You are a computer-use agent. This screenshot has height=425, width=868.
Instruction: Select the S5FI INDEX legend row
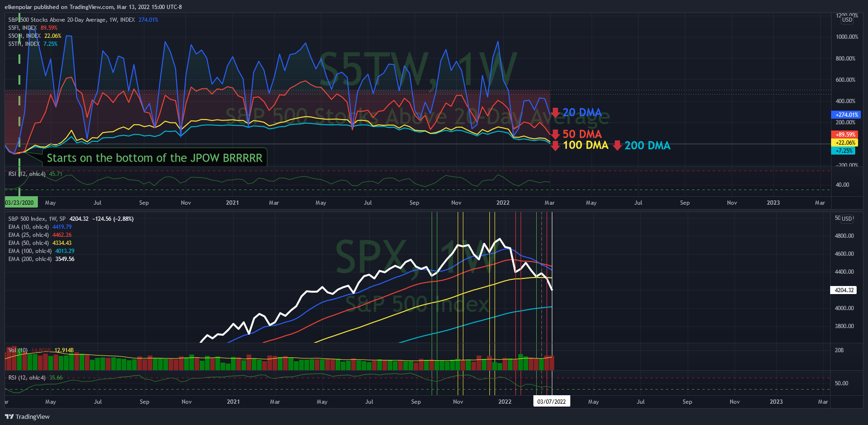[33, 28]
